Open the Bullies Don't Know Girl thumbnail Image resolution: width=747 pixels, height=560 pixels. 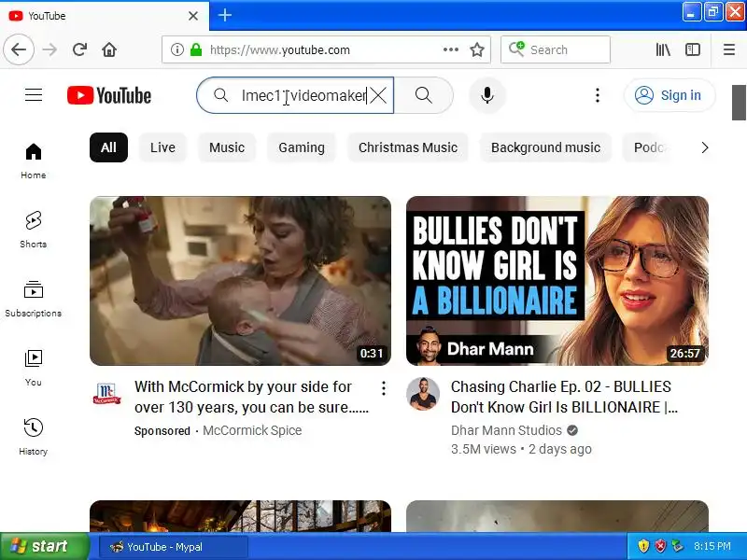click(557, 281)
